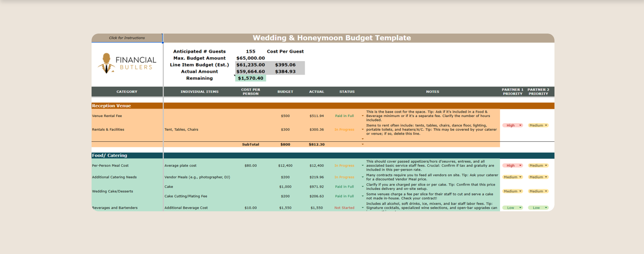Select the Max. Budget Amount $65,000.00 cell

[251, 58]
